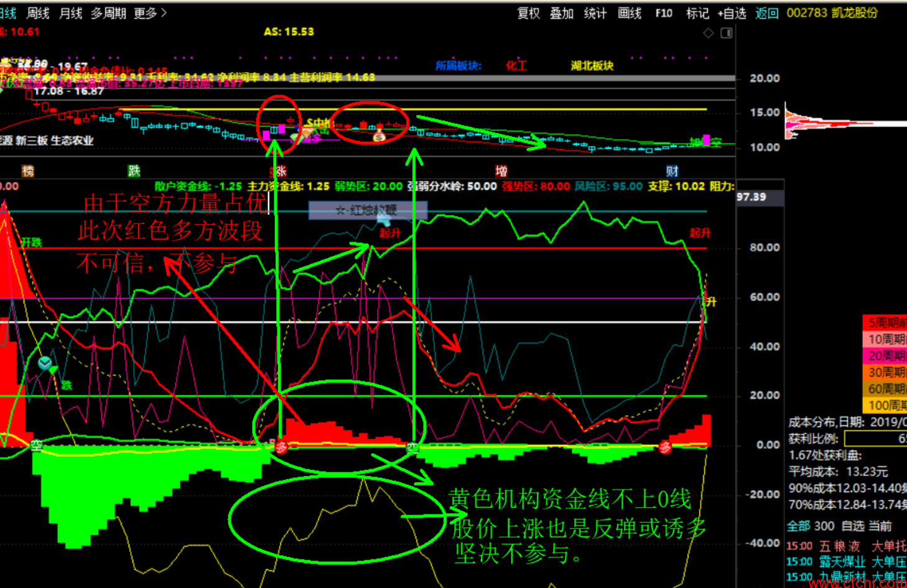
Task: Select the 自选 alerts tab
Action: (x=853, y=526)
